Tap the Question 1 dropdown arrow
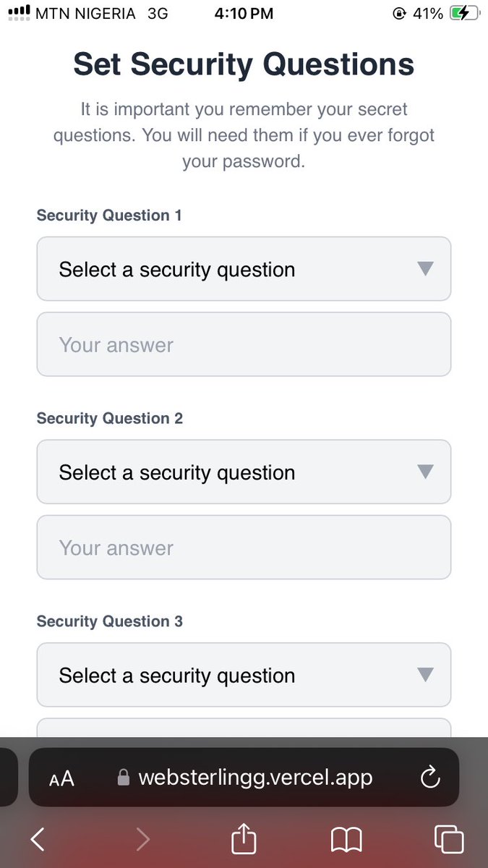Viewport: 488px width, 868px height. (x=425, y=269)
